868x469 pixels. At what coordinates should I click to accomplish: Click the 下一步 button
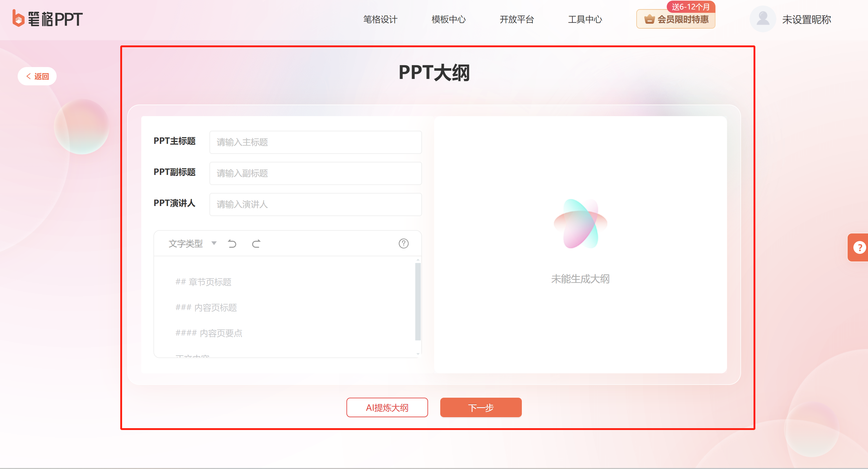pos(480,407)
